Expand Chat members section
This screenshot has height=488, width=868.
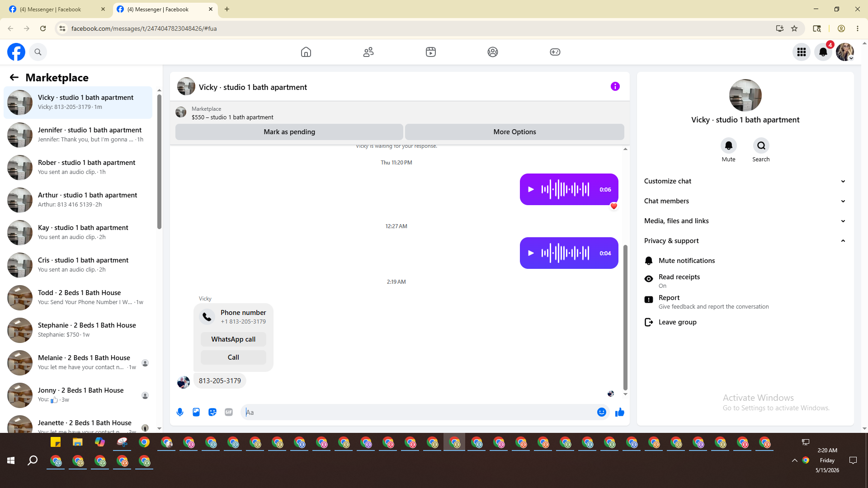tap(745, 201)
